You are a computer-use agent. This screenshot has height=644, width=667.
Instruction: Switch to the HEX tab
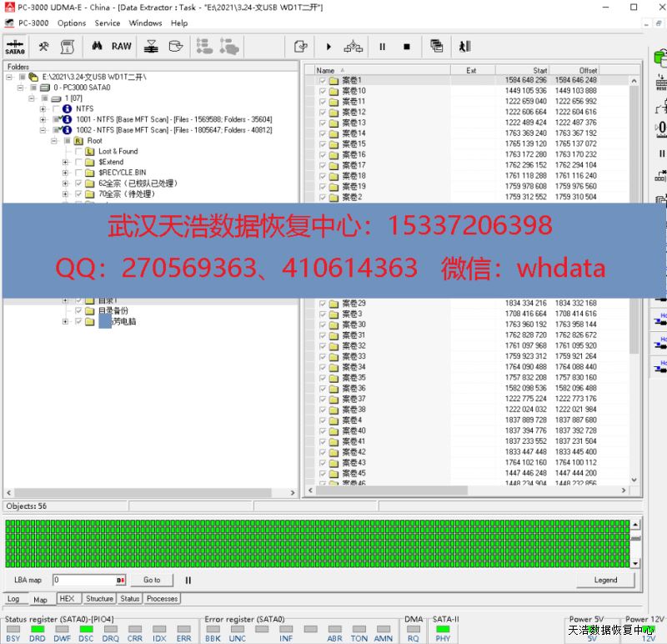[67, 598]
